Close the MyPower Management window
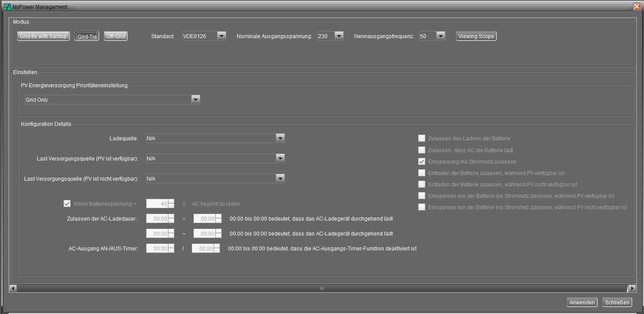Viewport: 644px width, 314px height. (637, 7)
